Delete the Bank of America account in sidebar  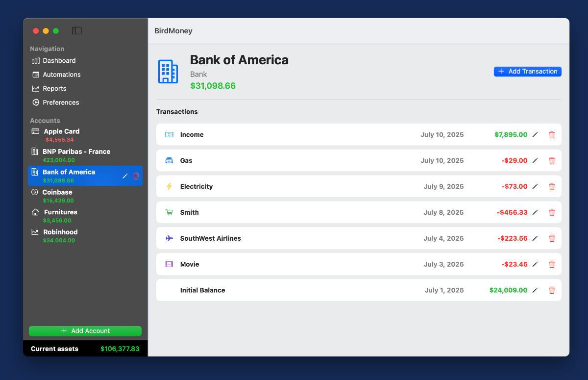pos(136,176)
